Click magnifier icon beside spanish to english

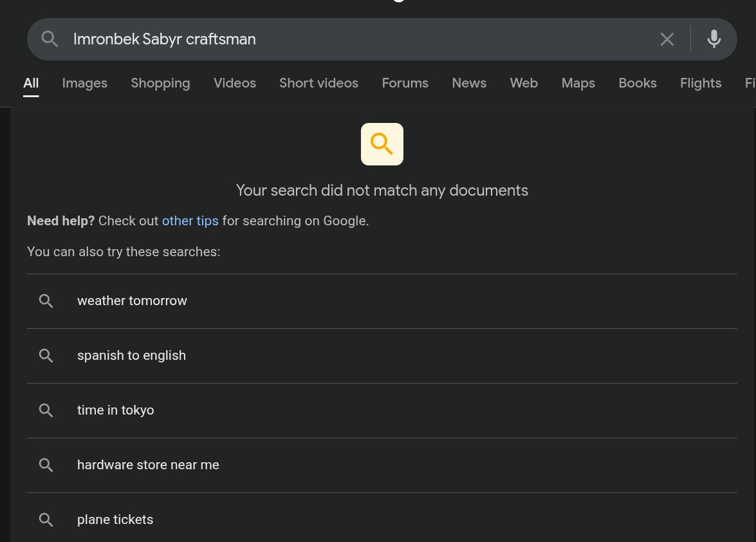46,356
